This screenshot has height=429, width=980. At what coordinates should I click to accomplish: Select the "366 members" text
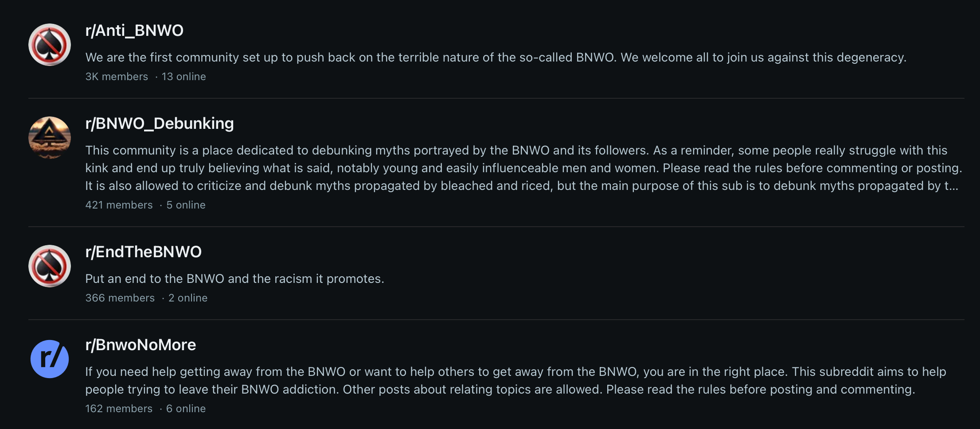click(120, 298)
